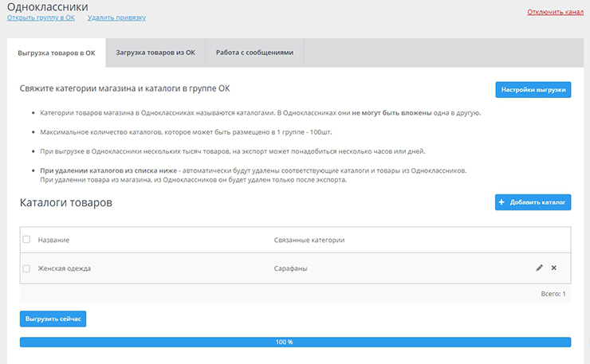Check the Женская одежда row checkbox
The height and width of the screenshot is (364, 590).
coord(26,268)
